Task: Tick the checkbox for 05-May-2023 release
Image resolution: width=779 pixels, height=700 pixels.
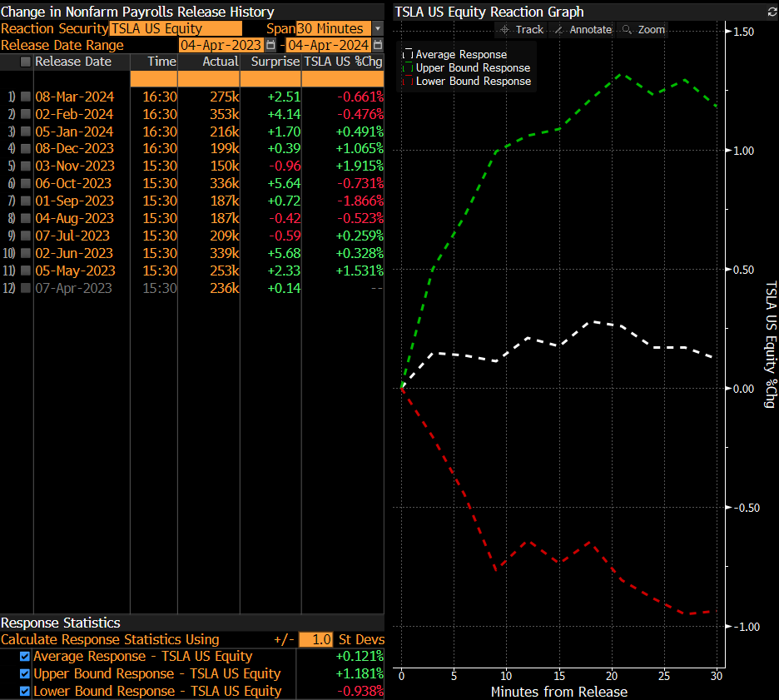Action: 25,271
